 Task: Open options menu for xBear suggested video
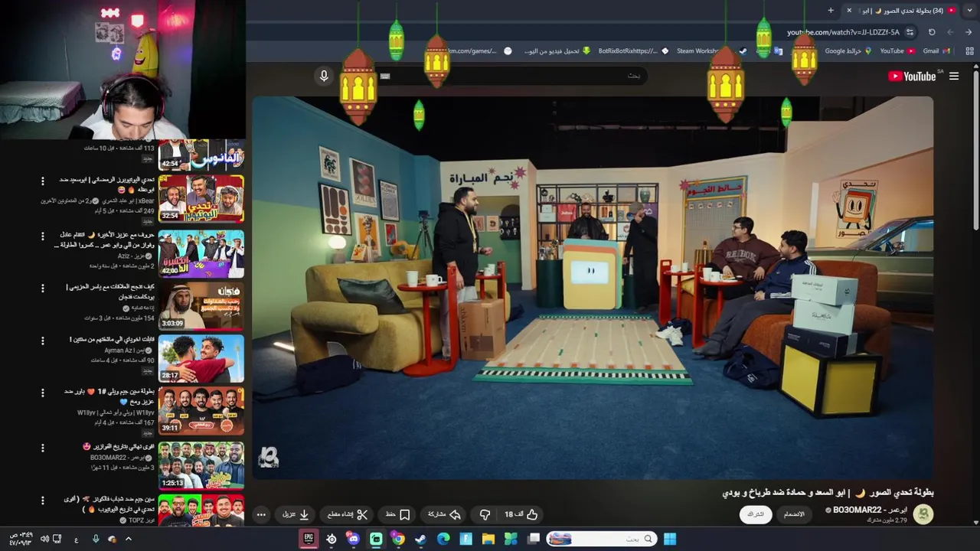[43, 182]
